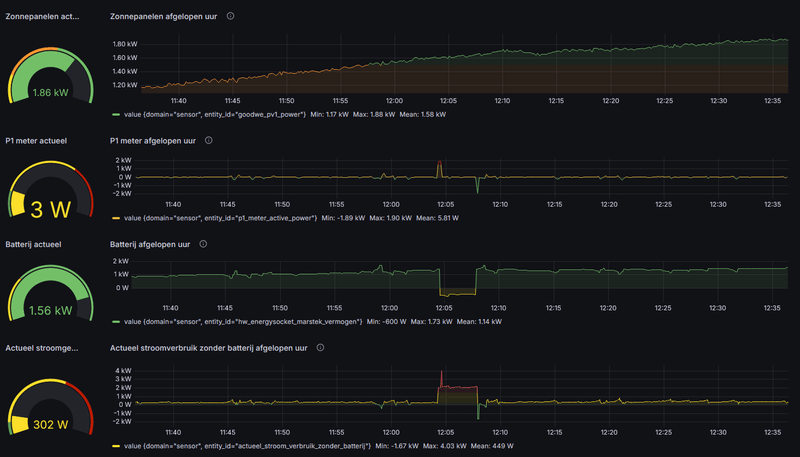
Task: Click 'Mean: 449 W' in consumption legend
Action: [x=492, y=446]
